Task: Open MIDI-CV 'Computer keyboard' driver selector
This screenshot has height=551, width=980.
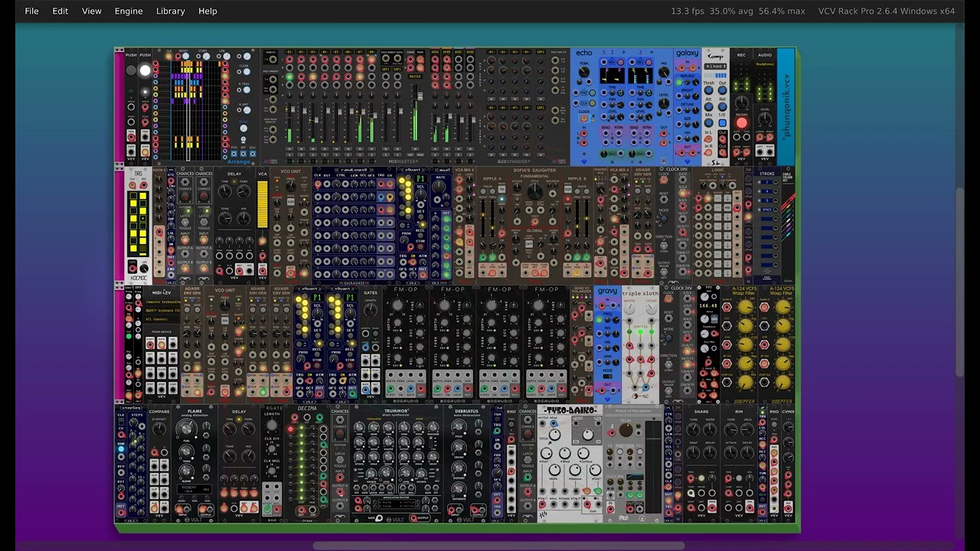Action: point(162,302)
